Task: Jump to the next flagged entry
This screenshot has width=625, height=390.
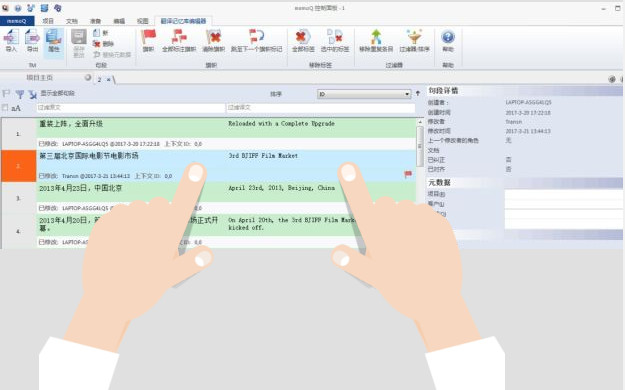Action: (x=256, y=41)
